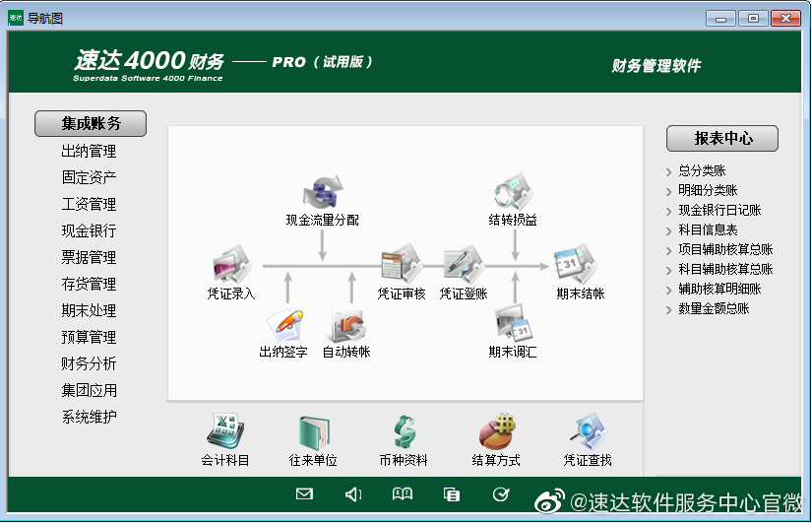Select 工资管理 in the left module menu
Screen dimensions: 812x523
[89, 204]
